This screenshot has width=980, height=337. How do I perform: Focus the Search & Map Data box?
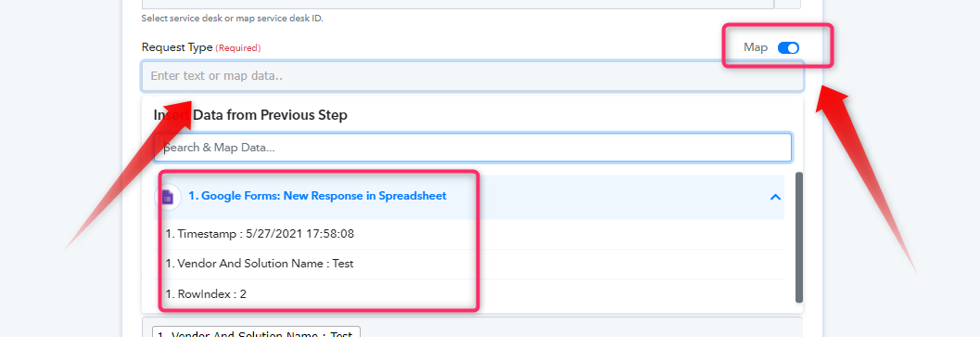[473, 148]
